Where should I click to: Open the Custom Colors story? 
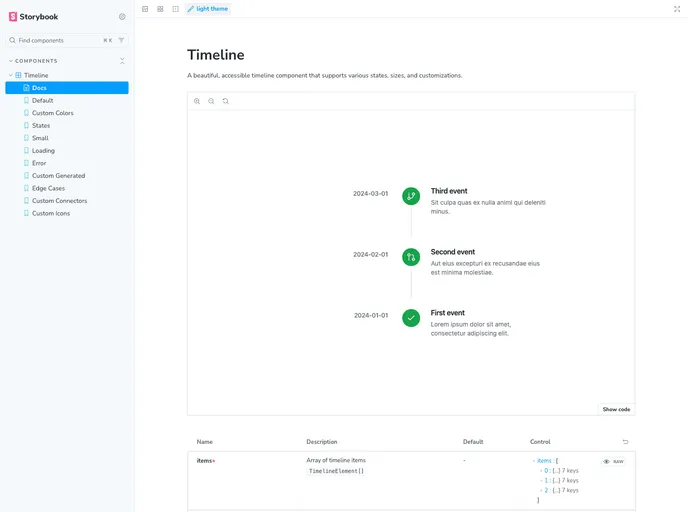click(52, 113)
